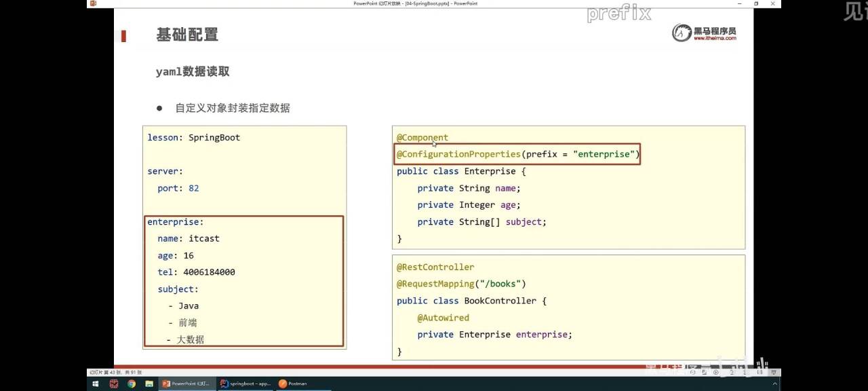868x391 pixels.
Task: Click the '- 前端' list entry
Action: pyautogui.click(x=183, y=322)
